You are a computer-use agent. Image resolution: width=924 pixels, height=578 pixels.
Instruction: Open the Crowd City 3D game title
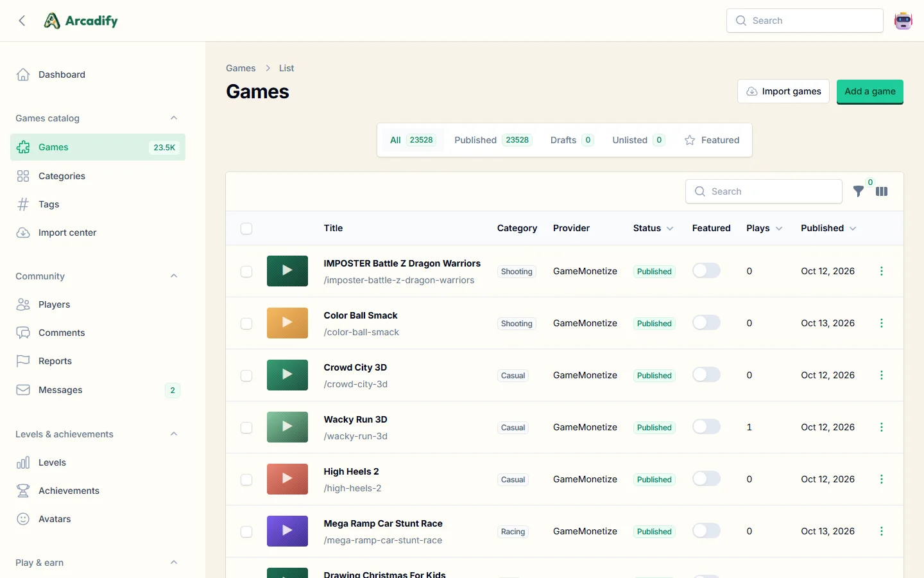click(x=355, y=367)
